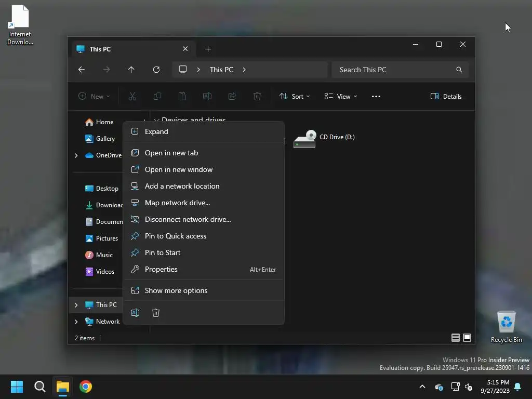Viewport: 532px width, 399px height.
Task: Open the clock and date flyout
Action: click(x=495, y=387)
